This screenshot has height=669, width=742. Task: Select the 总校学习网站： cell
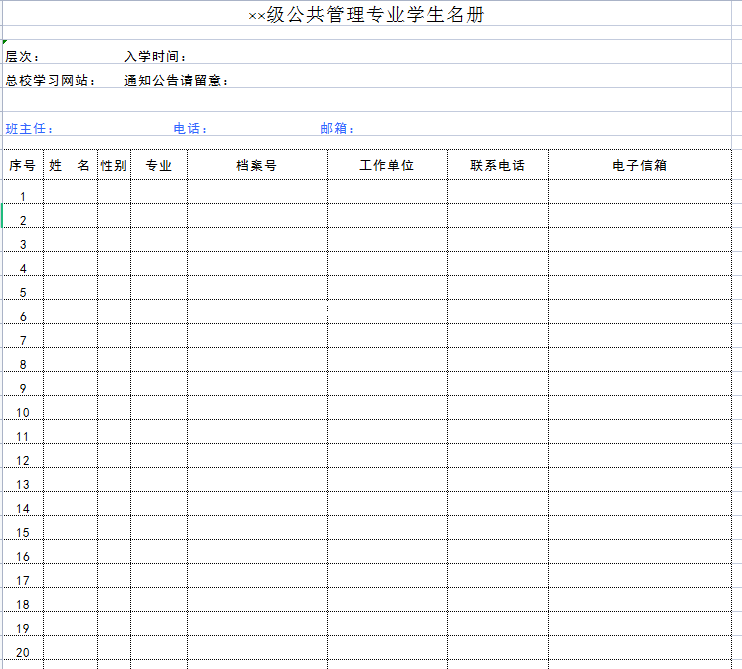point(51,81)
